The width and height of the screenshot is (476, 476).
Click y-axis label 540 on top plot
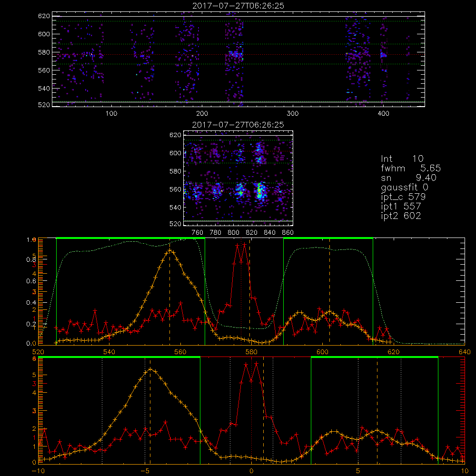pyautogui.click(x=44, y=89)
